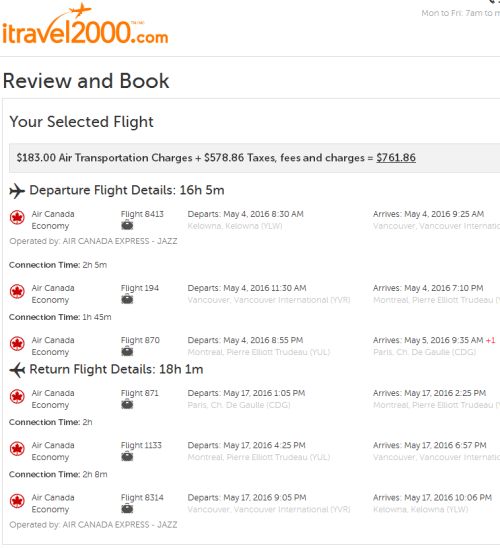The height and width of the screenshot is (548, 500).
Task: Click Air Canada logo beside Flight 1133
Action: click(17, 449)
